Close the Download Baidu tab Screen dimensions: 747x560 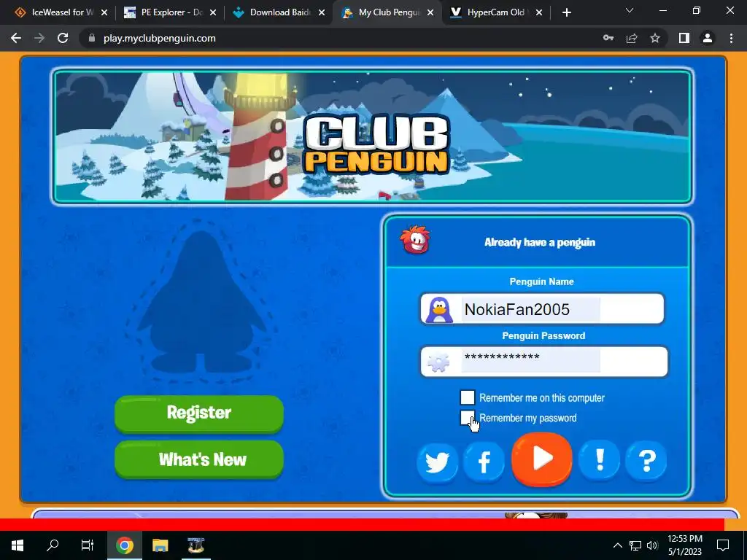[x=322, y=12]
